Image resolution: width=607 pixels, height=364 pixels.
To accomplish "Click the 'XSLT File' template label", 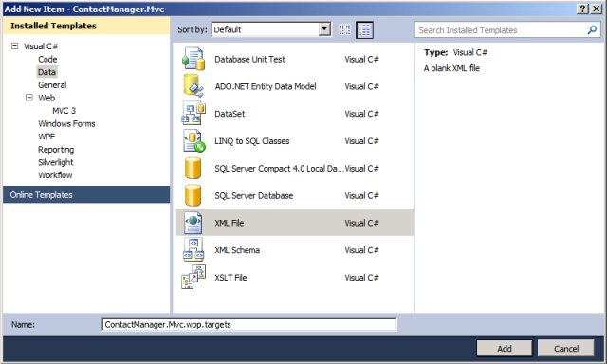I will point(230,278).
